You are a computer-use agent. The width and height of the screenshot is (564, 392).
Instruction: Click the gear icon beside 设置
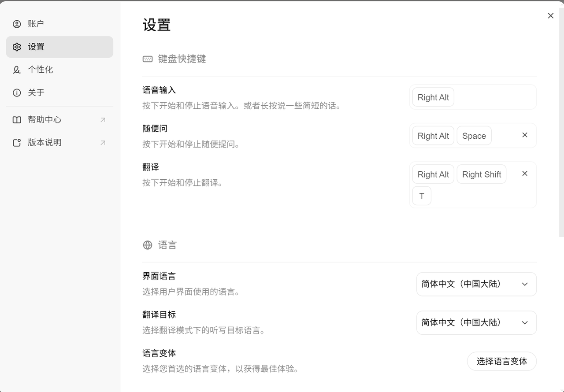click(x=17, y=47)
